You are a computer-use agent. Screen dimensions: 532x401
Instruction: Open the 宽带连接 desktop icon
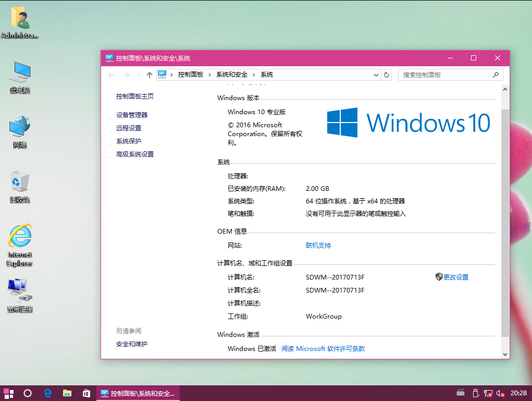click(20, 295)
